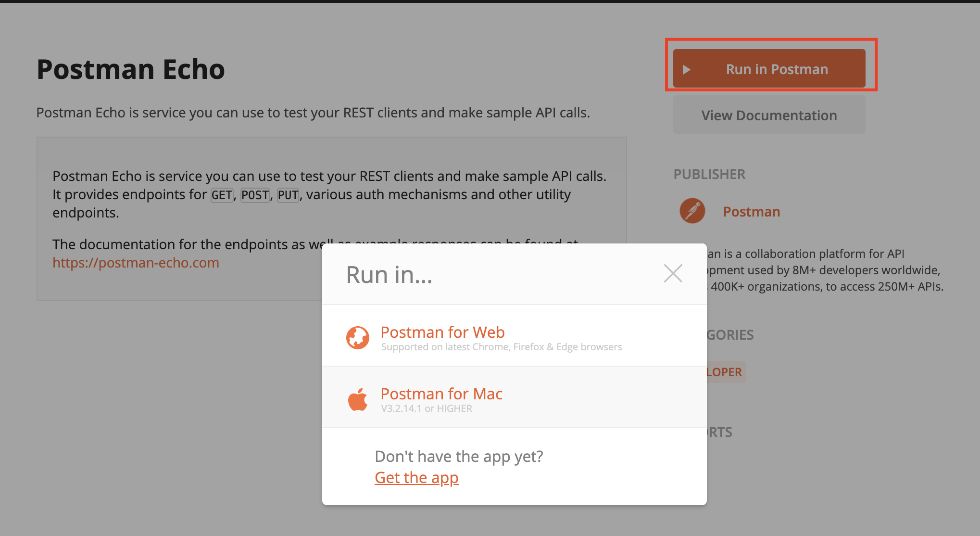Click the supported browsers subtitle text
The width and height of the screenshot is (980, 536).
pos(502,347)
